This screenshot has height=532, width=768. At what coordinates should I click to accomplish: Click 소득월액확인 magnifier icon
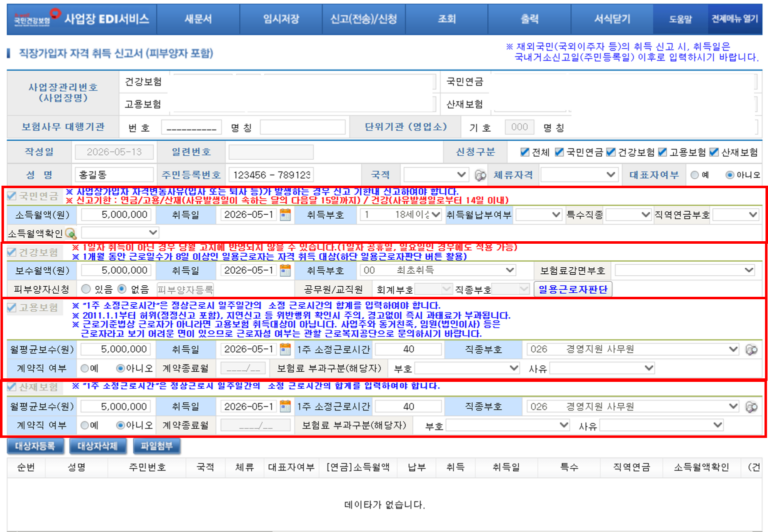click(x=71, y=233)
